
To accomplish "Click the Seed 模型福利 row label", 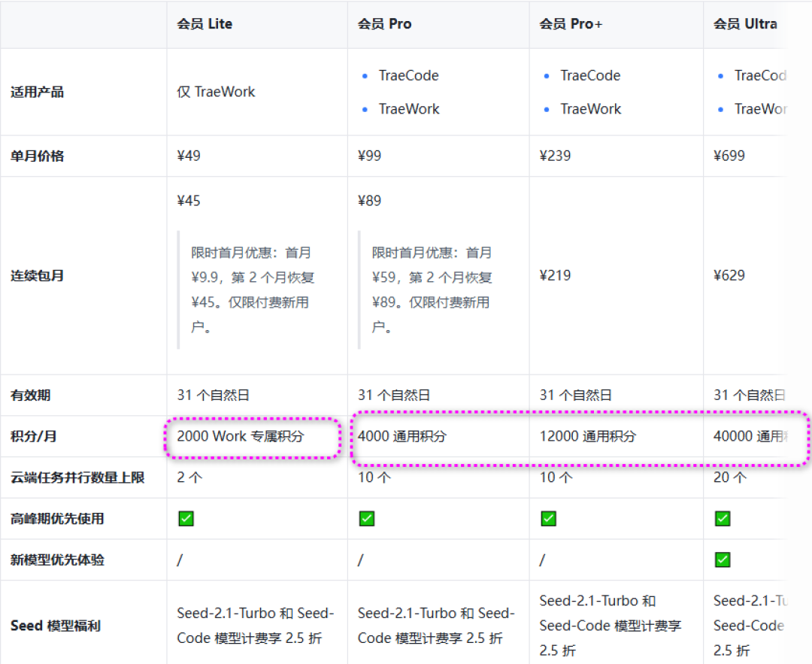I will click(56, 626).
